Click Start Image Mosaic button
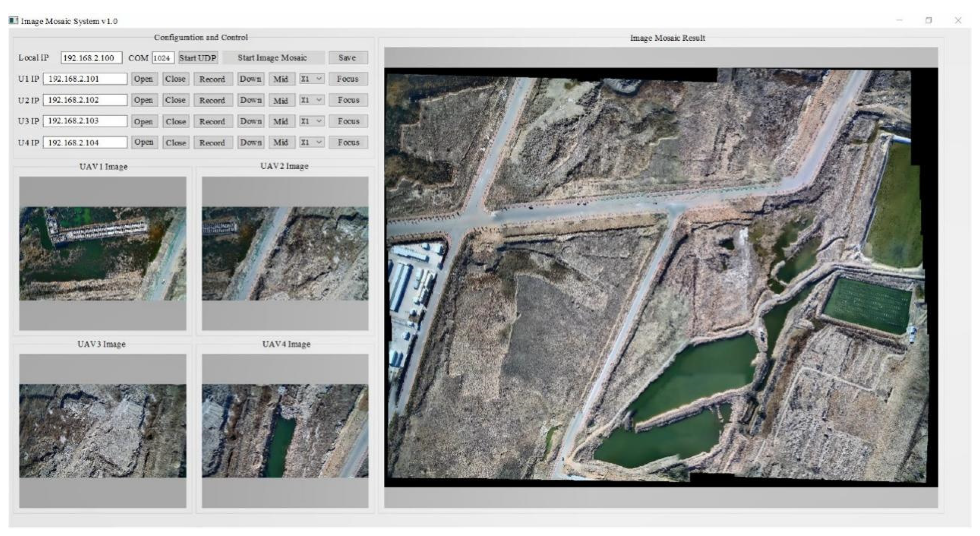 tap(272, 58)
